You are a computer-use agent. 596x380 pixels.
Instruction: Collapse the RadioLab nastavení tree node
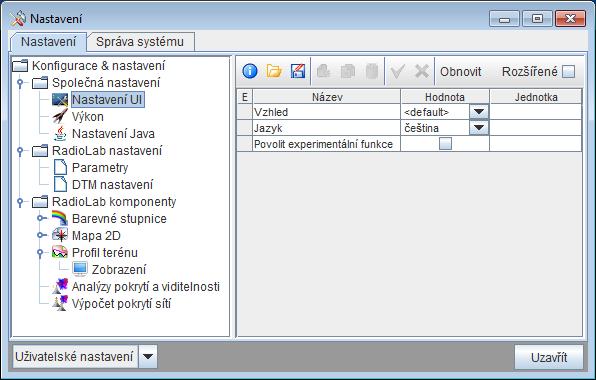pos(20,151)
